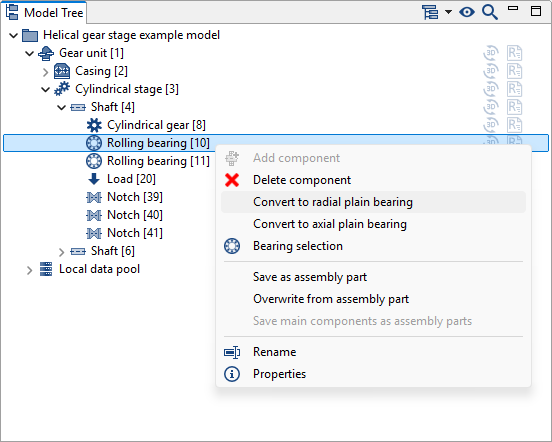Select the Shaft [6] label
The height and width of the screenshot is (442, 552).
[113, 251]
